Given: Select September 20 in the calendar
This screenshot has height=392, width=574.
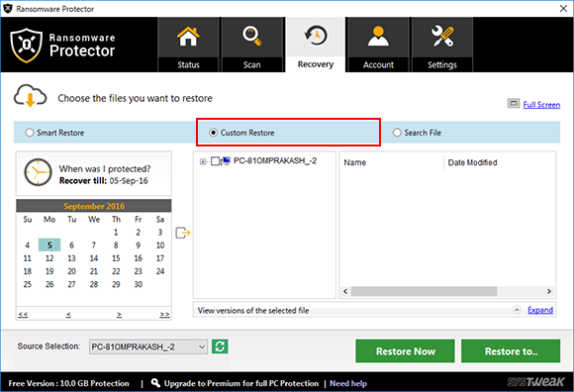Looking at the screenshot, I should [x=71, y=271].
